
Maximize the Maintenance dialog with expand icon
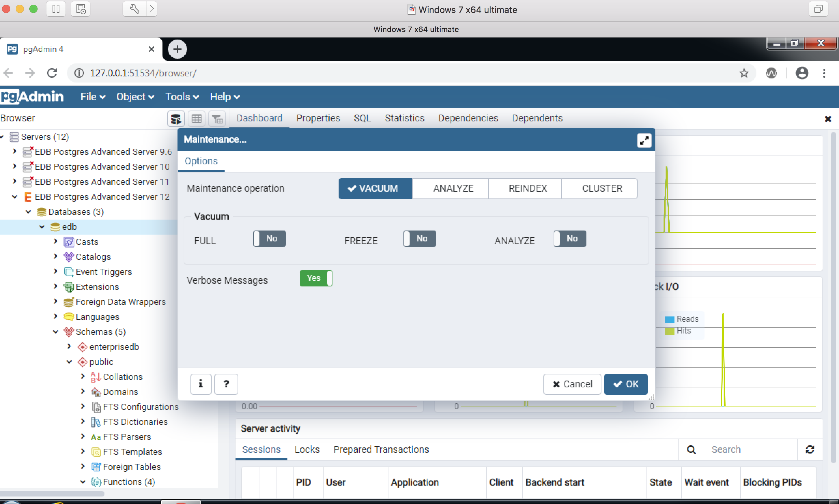point(644,140)
